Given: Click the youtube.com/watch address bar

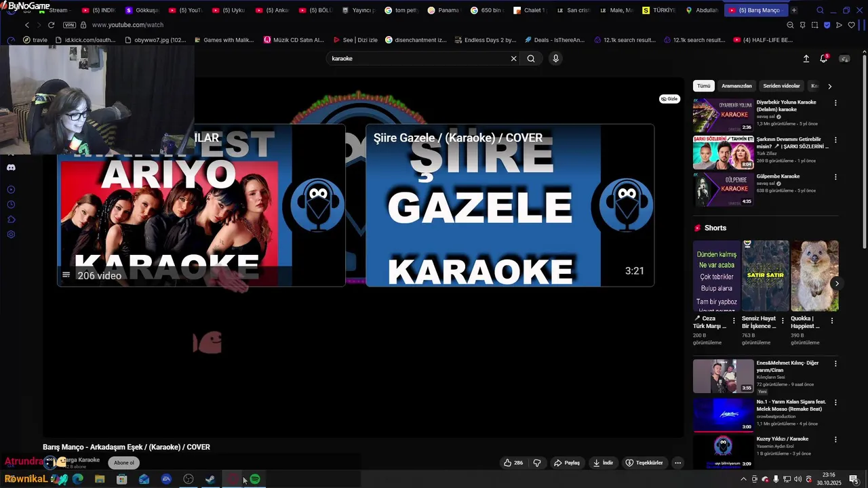Looking at the screenshot, I should click(127, 25).
